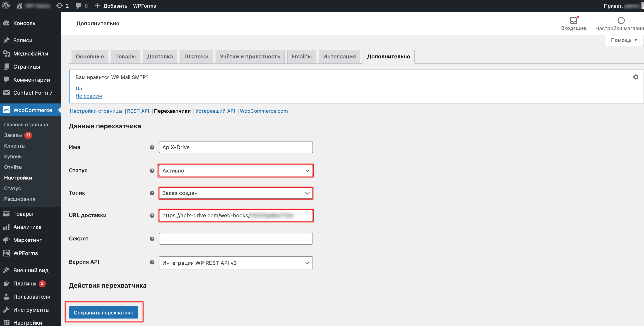The height and width of the screenshot is (326, 644).
Task: Dismiss the WP Mail SMTP notice
Action: (x=635, y=77)
